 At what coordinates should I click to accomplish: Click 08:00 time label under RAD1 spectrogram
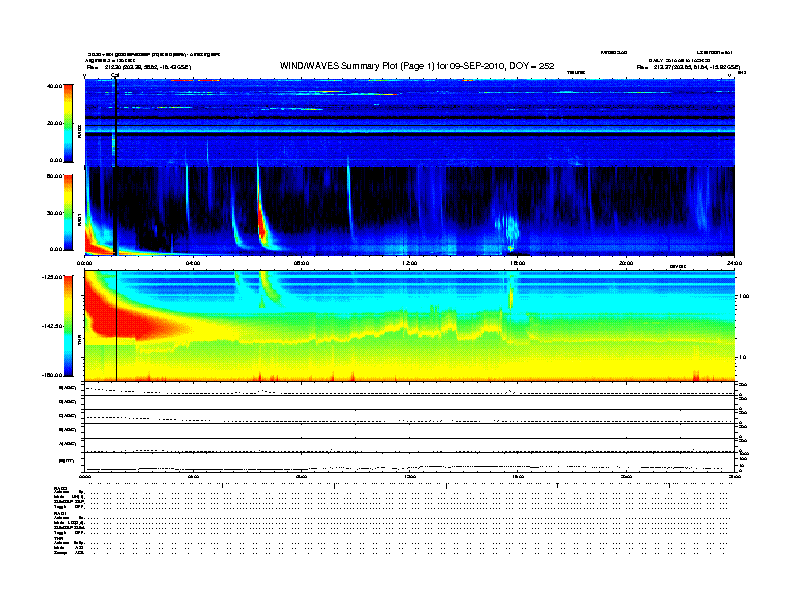click(x=302, y=263)
